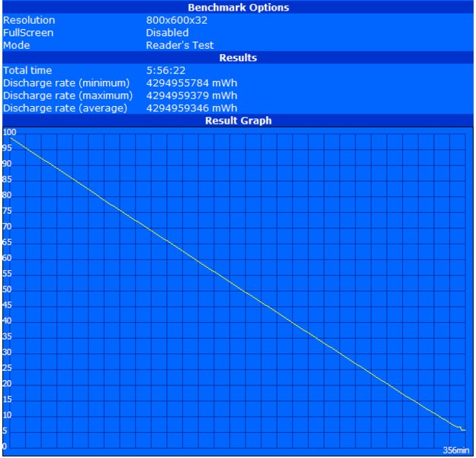
Task: Click the Disabled FullScreen value
Action: [x=167, y=33]
